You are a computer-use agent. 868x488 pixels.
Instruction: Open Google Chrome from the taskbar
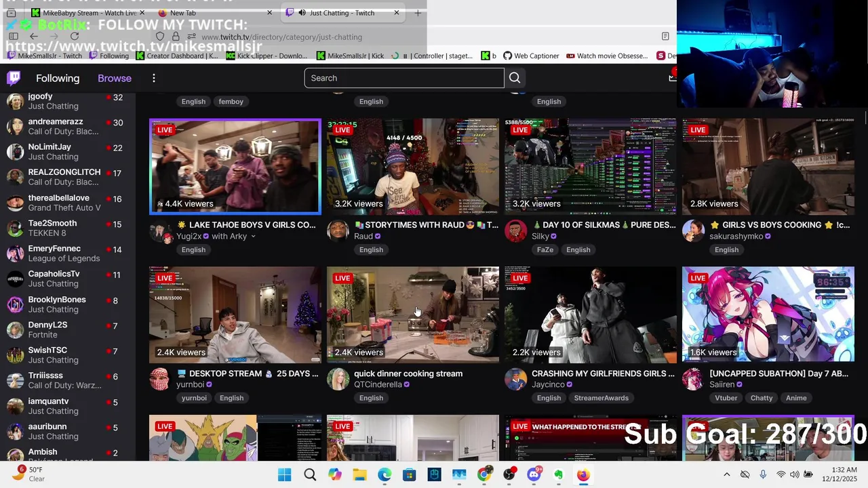click(484, 474)
